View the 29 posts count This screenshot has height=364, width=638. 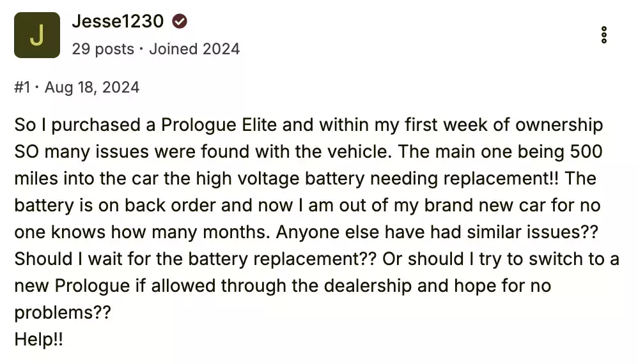[103, 49]
